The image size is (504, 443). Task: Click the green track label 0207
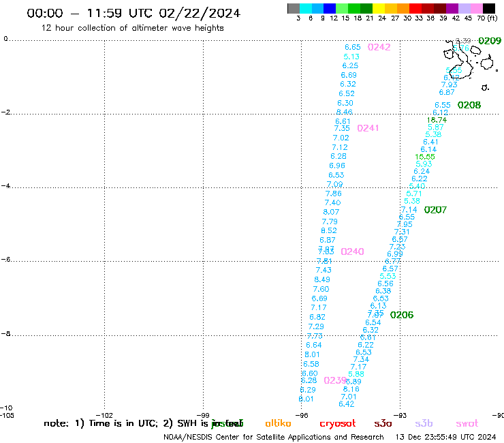(x=435, y=210)
